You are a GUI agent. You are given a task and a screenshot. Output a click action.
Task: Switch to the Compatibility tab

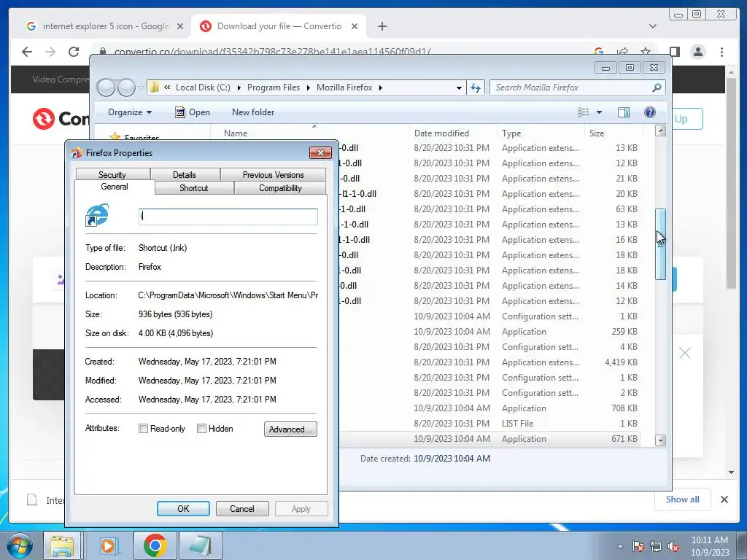tap(280, 187)
